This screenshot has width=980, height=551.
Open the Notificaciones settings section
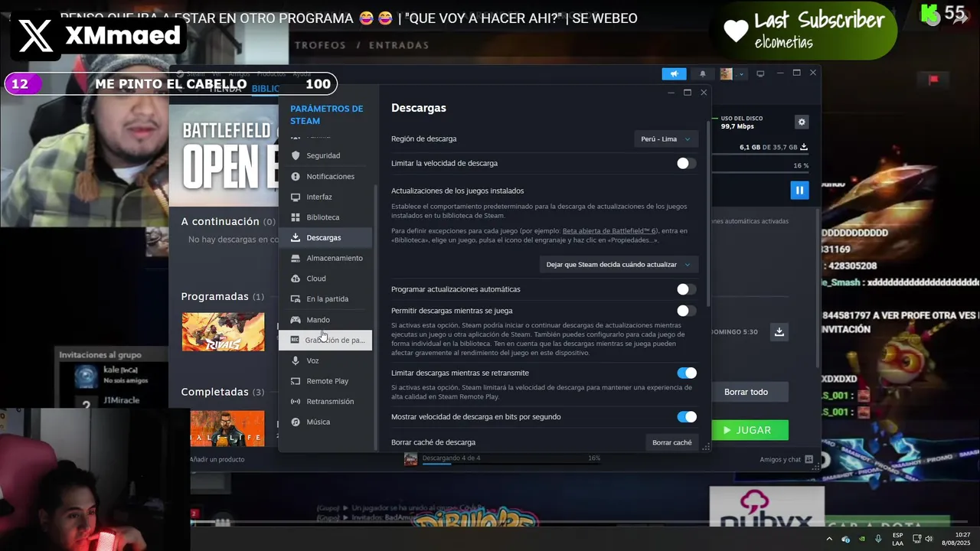coord(325,176)
